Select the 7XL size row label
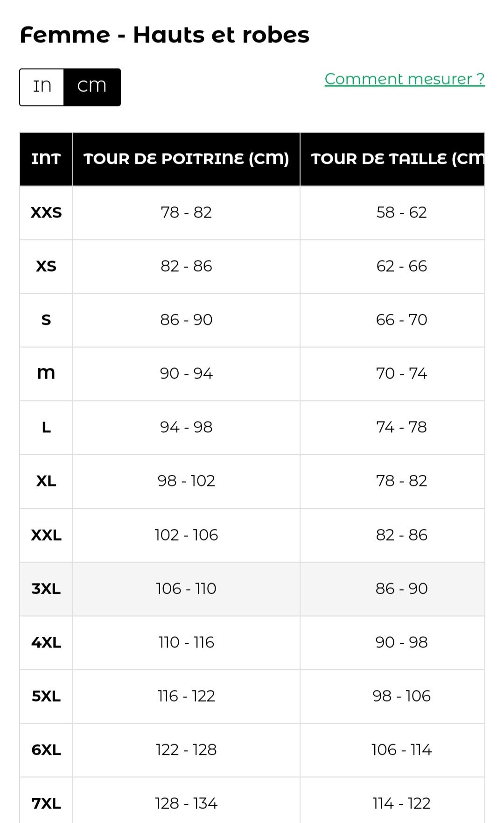 click(x=46, y=803)
